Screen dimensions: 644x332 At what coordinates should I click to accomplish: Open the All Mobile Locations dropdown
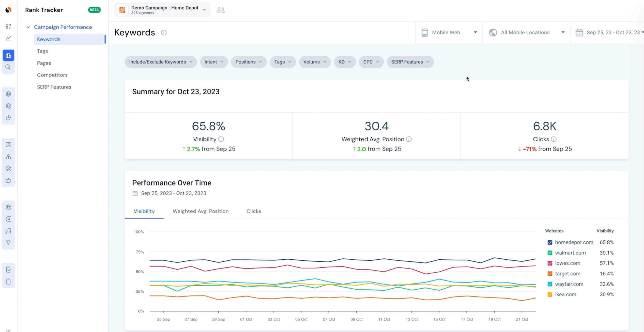[x=527, y=32]
